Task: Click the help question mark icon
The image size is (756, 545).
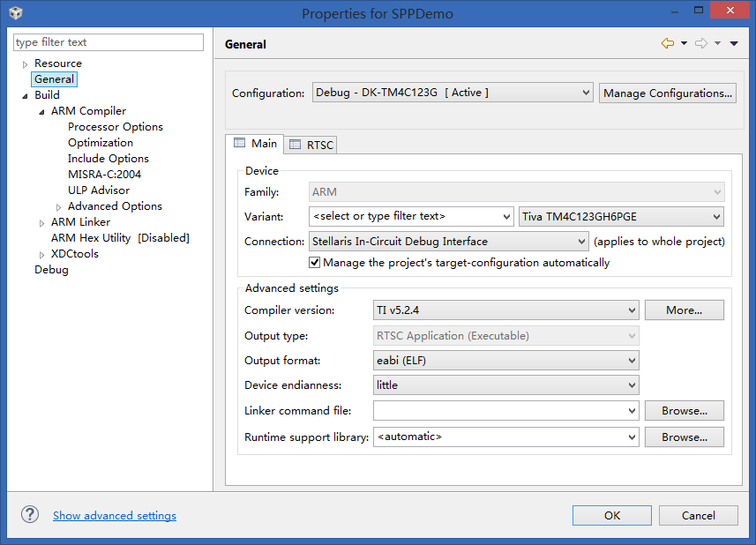Action: click(x=30, y=515)
